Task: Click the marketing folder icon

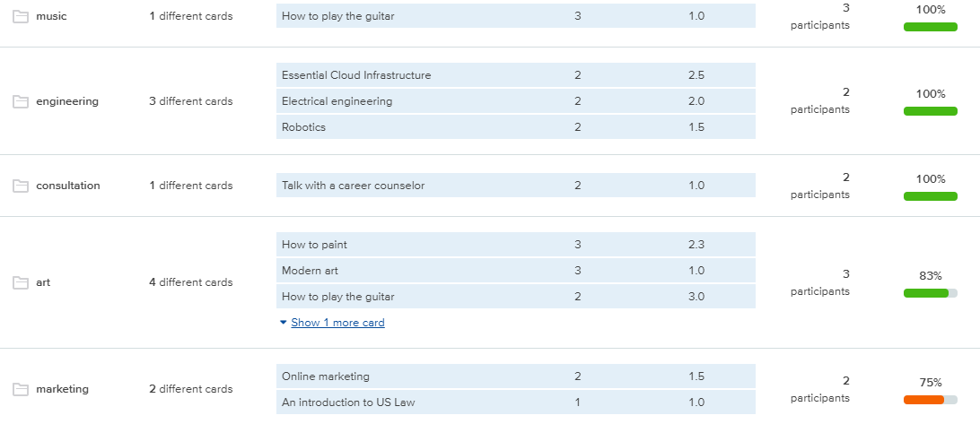Action: (21, 390)
